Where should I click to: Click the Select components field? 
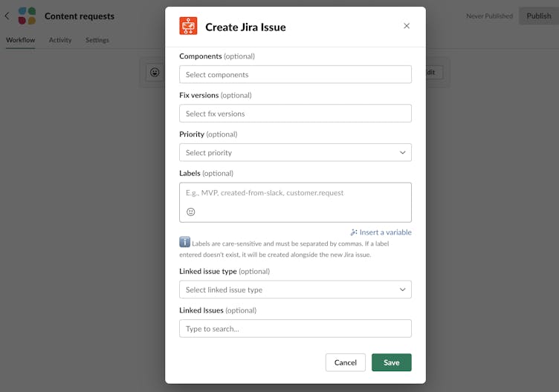click(295, 74)
